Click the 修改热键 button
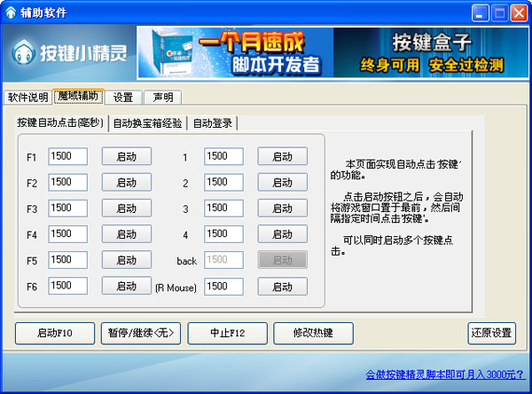This screenshot has width=532, height=394. pos(313,333)
